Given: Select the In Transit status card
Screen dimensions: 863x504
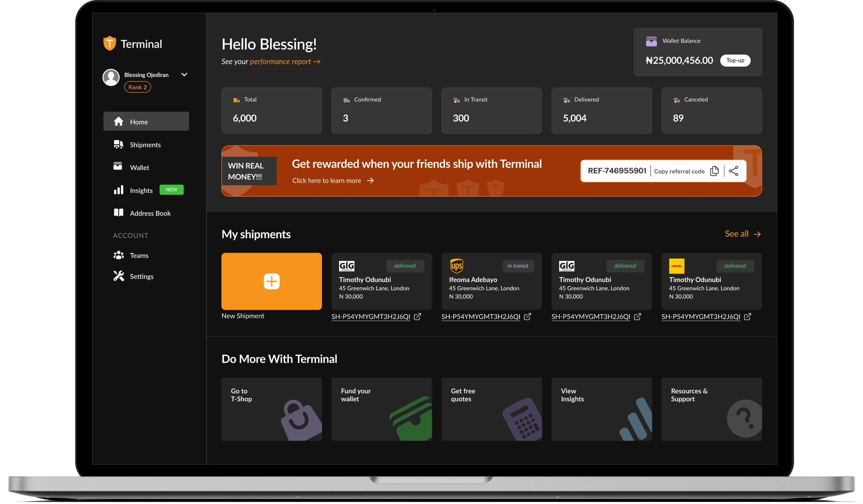Looking at the screenshot, I should pos(491,111).
